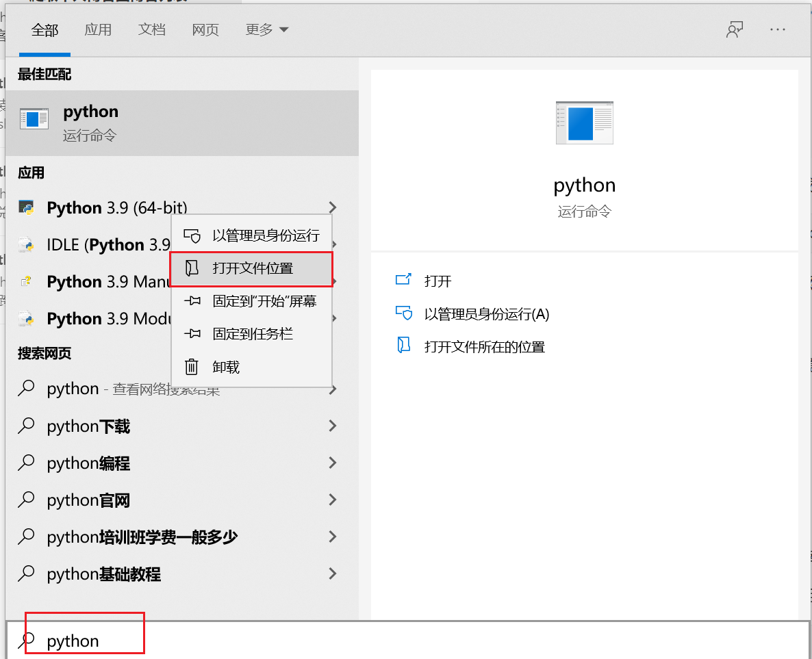Click the python run command icon in best match
The image size is (812, 659).
[x=34, y=119]
